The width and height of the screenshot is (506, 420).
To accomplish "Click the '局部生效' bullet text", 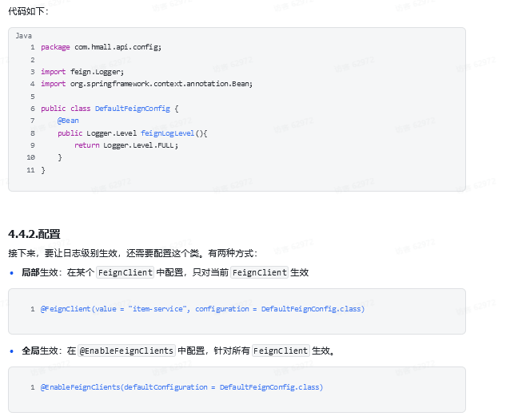I will (x=165, y=273).
